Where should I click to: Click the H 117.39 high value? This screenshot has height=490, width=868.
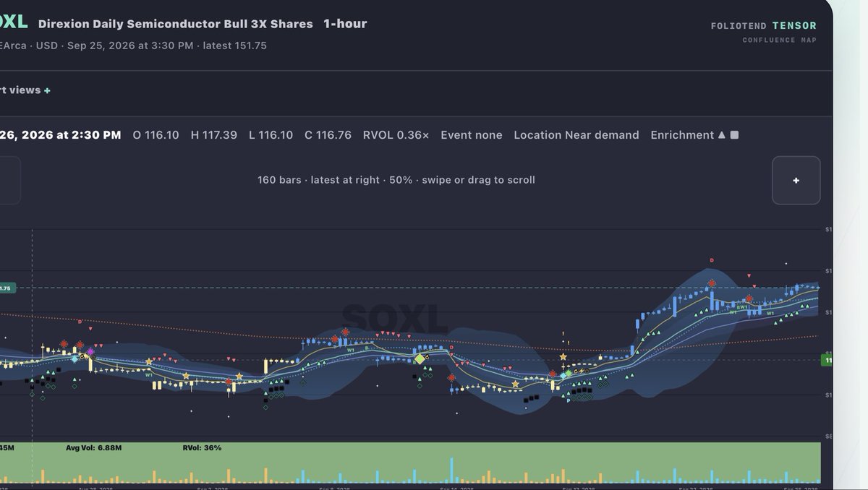coord(214,135)
